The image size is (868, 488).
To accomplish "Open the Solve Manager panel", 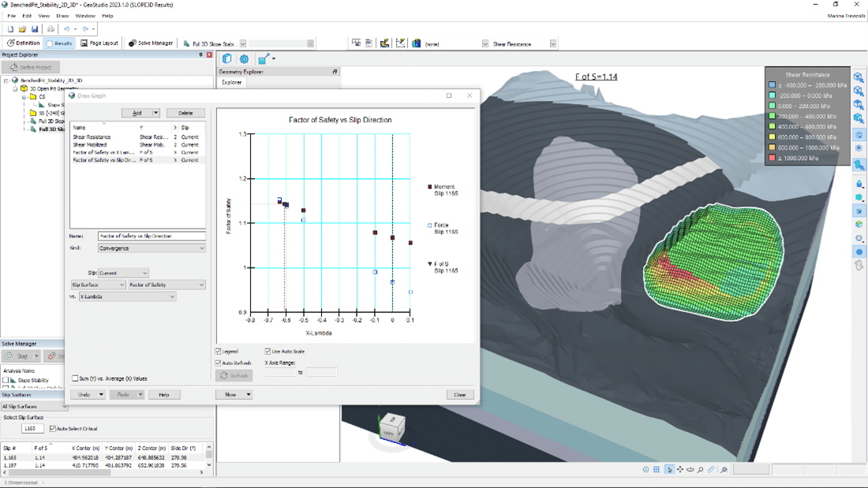I will 150,43.
